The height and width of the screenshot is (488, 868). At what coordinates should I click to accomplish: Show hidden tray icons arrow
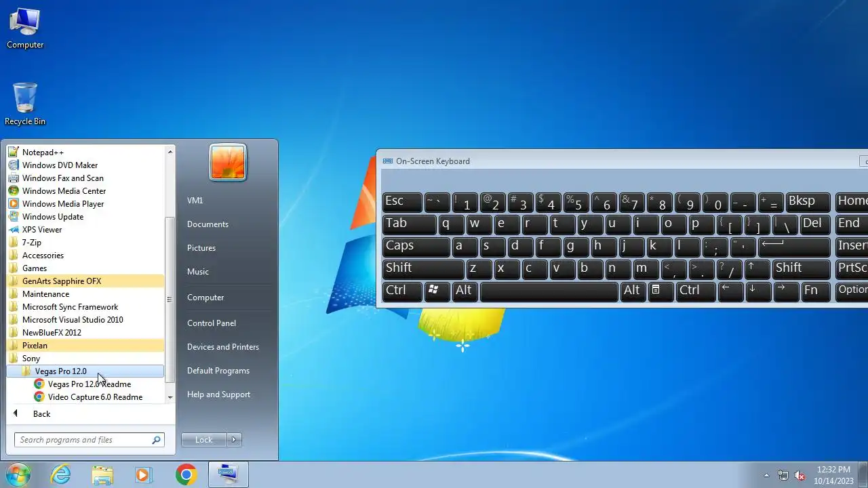click(x=767, y=475)
